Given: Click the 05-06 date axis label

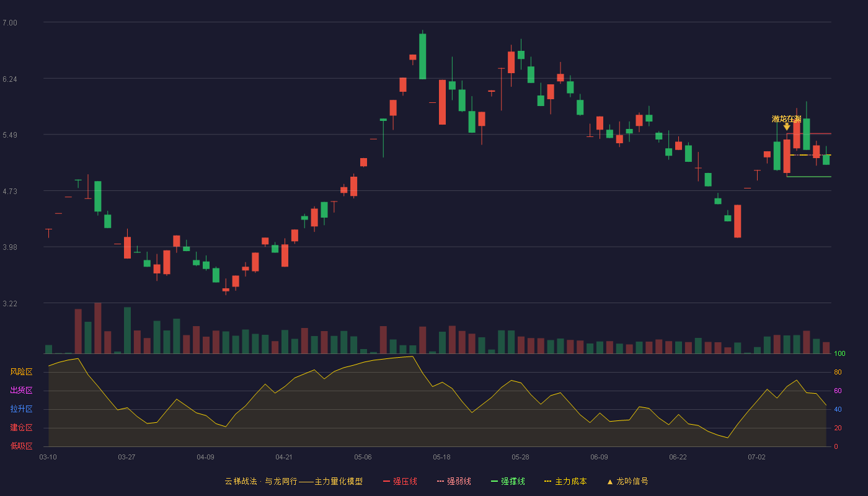Looking at the screenshot, I should click(363, 457).
